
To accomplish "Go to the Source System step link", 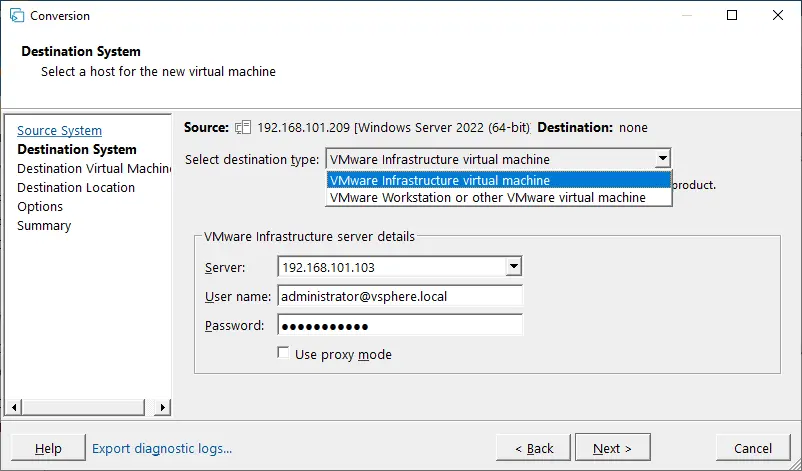I will (59, 130).
